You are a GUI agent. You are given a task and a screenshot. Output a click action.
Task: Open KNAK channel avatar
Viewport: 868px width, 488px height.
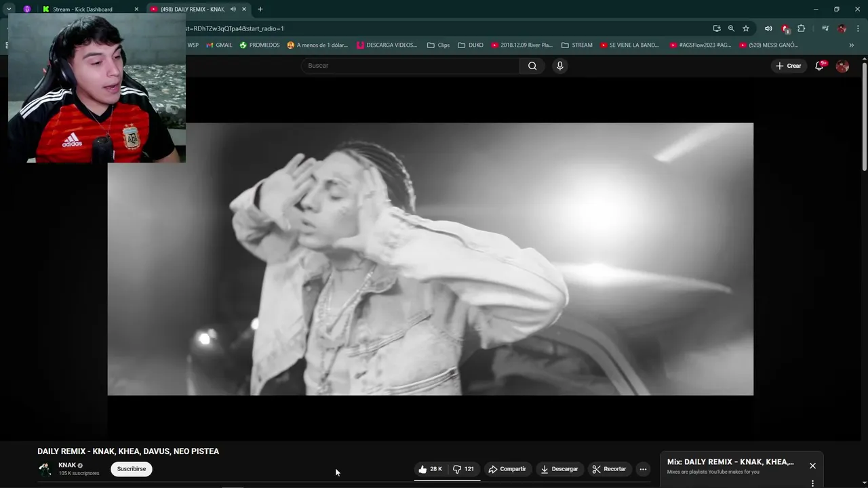coord(45,469)
